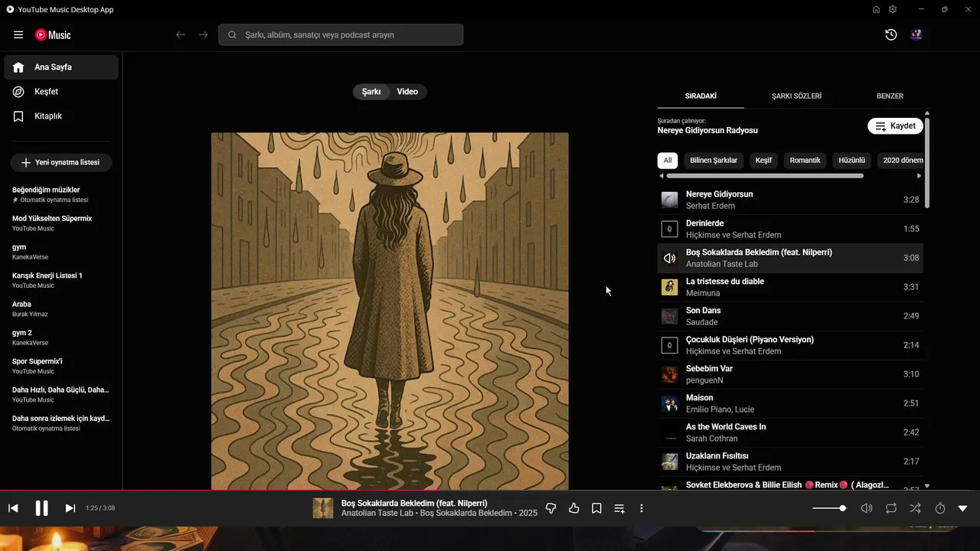Filter queue by Bilinen Şarkılar

tap(714, 161)
